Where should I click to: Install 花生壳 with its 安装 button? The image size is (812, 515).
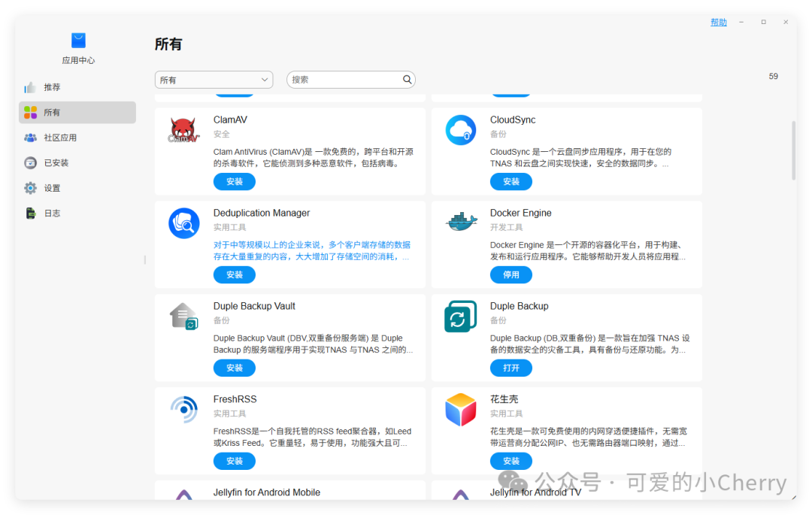click(511, 461)
